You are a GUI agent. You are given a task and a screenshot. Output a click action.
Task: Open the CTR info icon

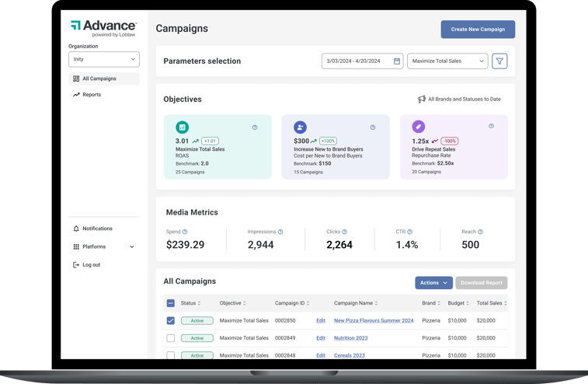[x=410, y=232]
